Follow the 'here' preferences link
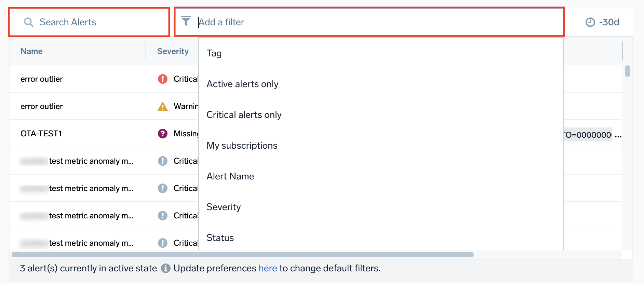The height and width of the screenshot is (284, 644). (268, 268)
